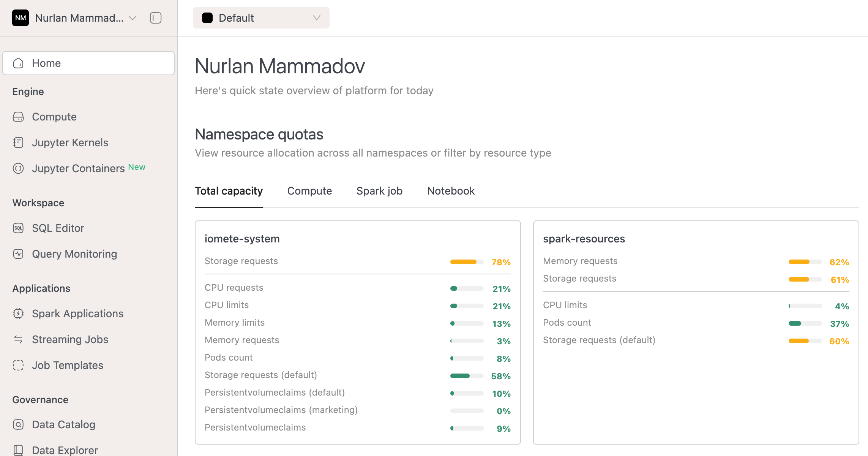Open the new Jupyter Containers feature

78,168
